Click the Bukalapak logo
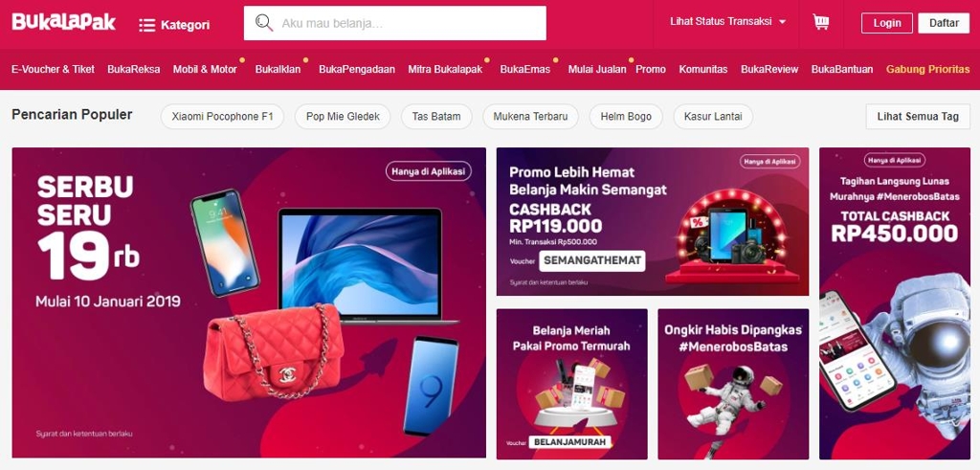Image resolution: width=980 pixels, height=470 pixels. click(x=64, y=22)
